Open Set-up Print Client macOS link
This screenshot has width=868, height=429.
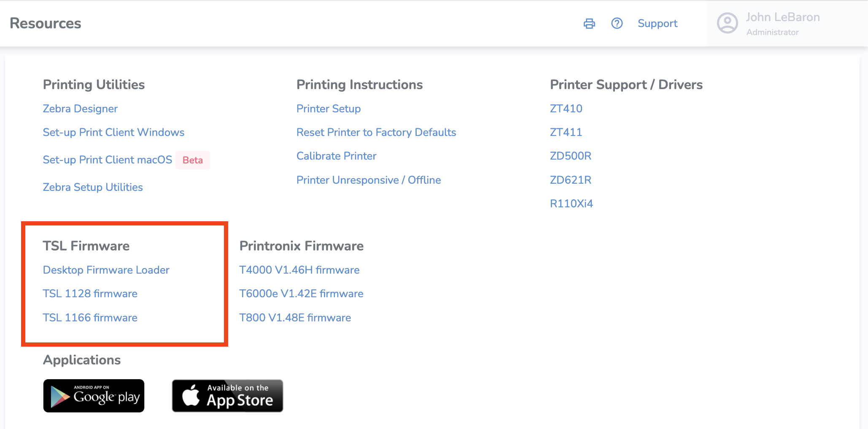[107, 160]
